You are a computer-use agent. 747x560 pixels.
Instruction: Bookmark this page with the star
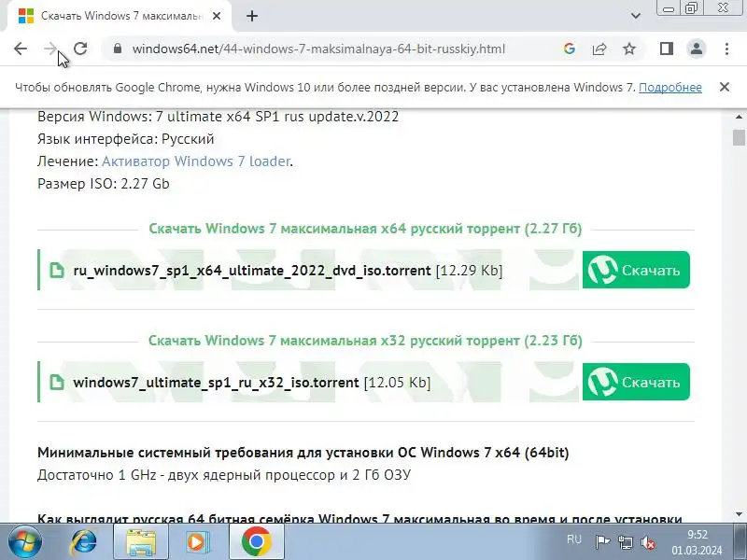pos(629,49)
